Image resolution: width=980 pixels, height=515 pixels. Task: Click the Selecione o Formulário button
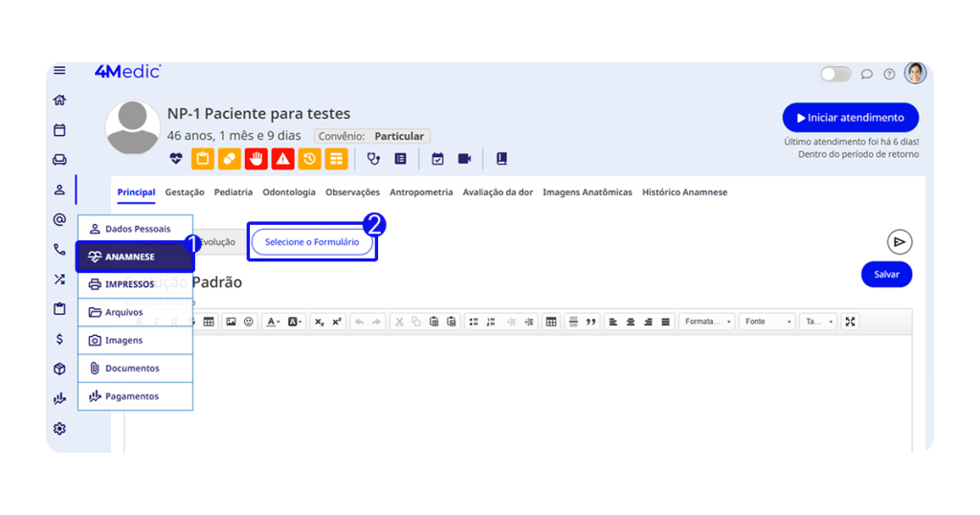pos(312,242)
